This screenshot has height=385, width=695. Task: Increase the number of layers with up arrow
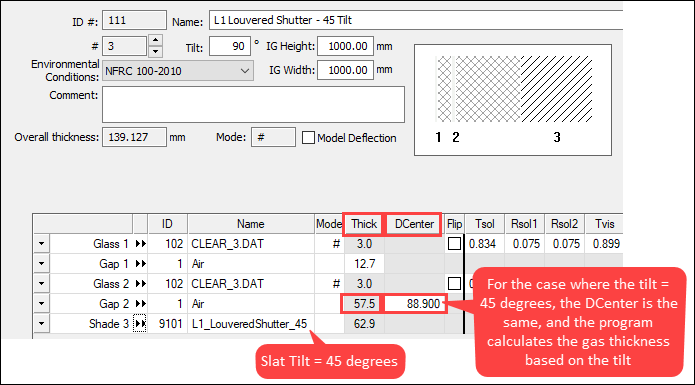point(155,40)
